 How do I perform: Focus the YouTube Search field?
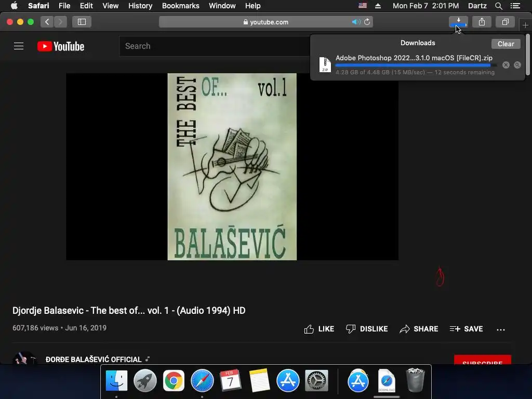point(215,46)
